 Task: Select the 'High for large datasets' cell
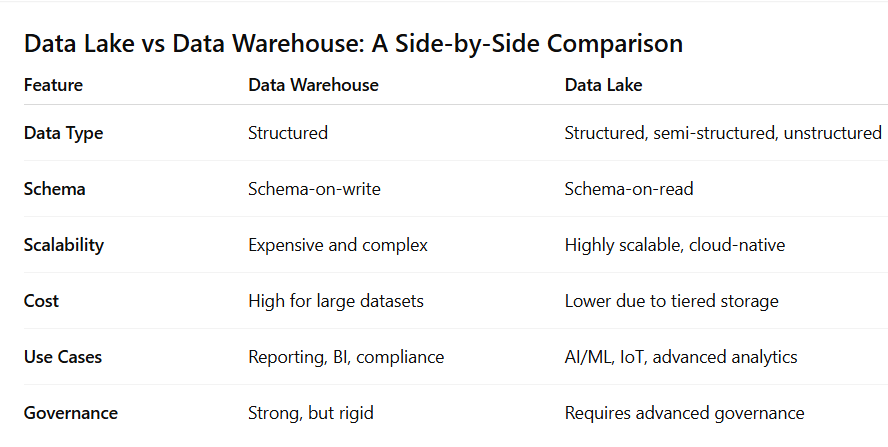pyautogui.click(x=336, y=301)
